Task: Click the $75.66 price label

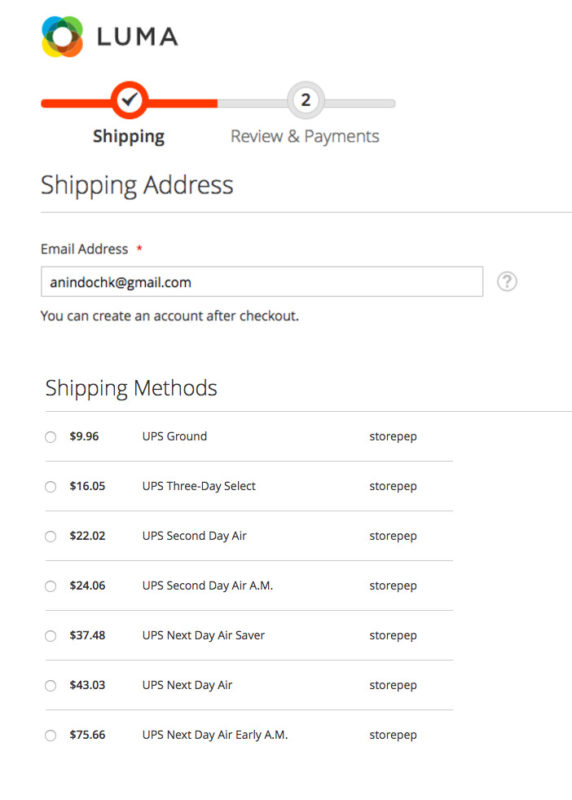Action: coord(87,735)
